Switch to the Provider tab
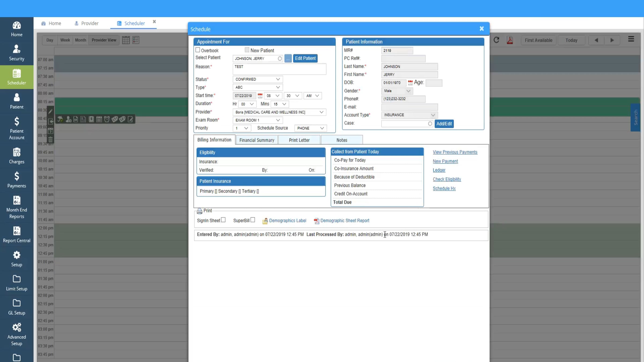Screen dimensions: 644x362 86,23
